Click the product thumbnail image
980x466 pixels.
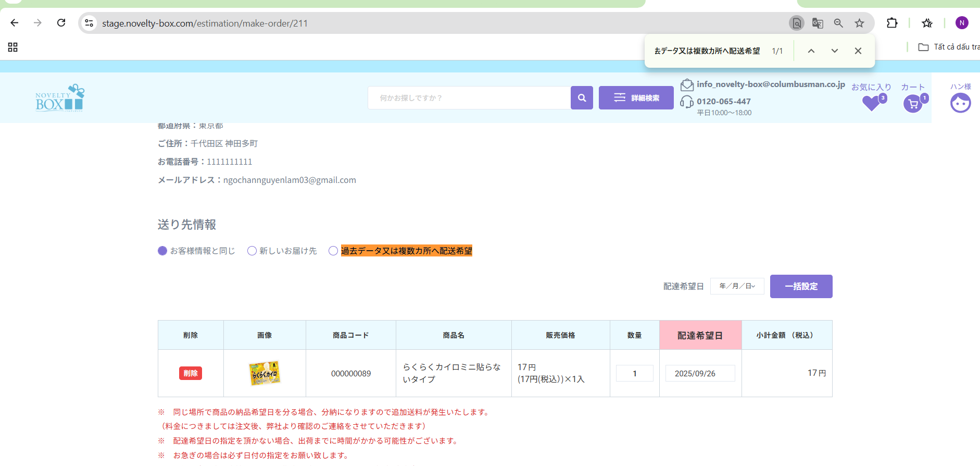265,373
